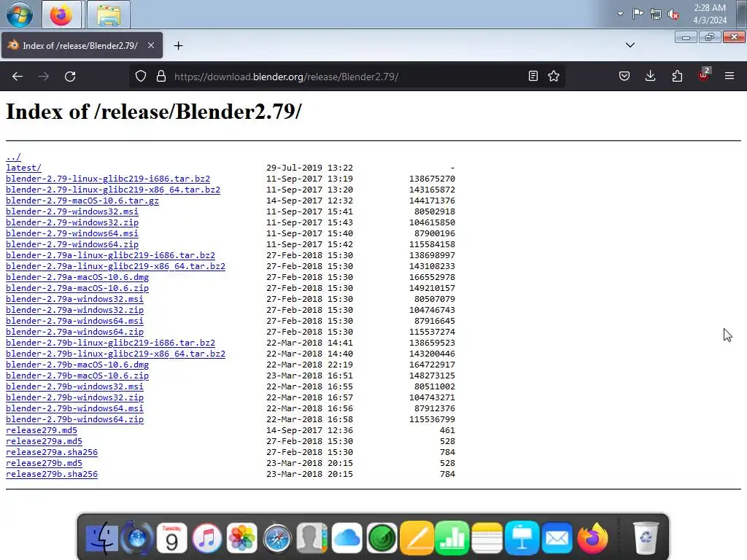Go to parent directory ../ link
Screen dimensions: 747x560
tap(13, 157)
